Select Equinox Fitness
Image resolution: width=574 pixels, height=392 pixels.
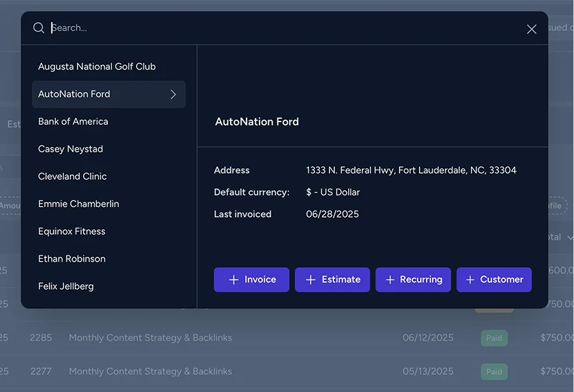(108, 231)
